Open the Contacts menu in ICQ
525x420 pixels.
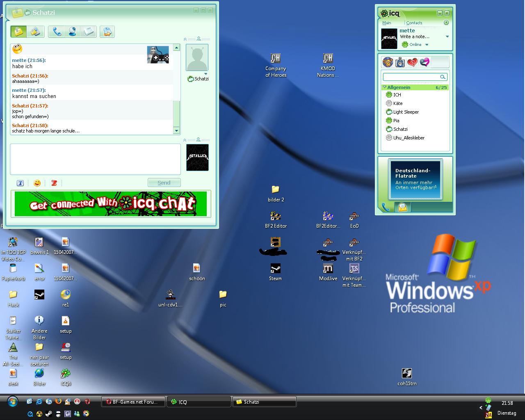point(414,23)
